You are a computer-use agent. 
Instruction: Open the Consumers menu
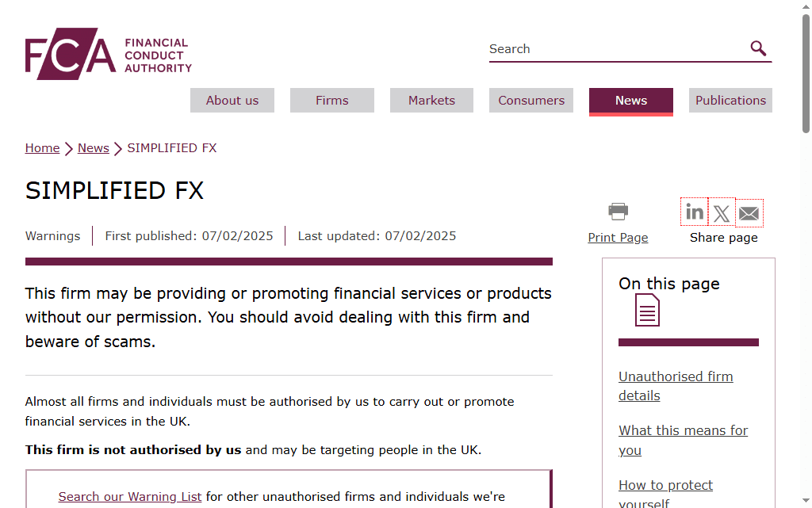point(531,101)
